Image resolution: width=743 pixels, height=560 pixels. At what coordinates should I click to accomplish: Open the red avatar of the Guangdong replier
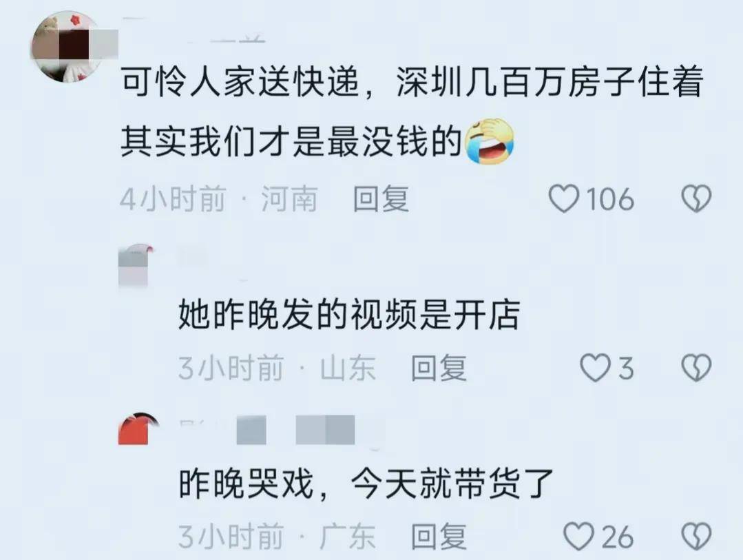click(138, 428)
